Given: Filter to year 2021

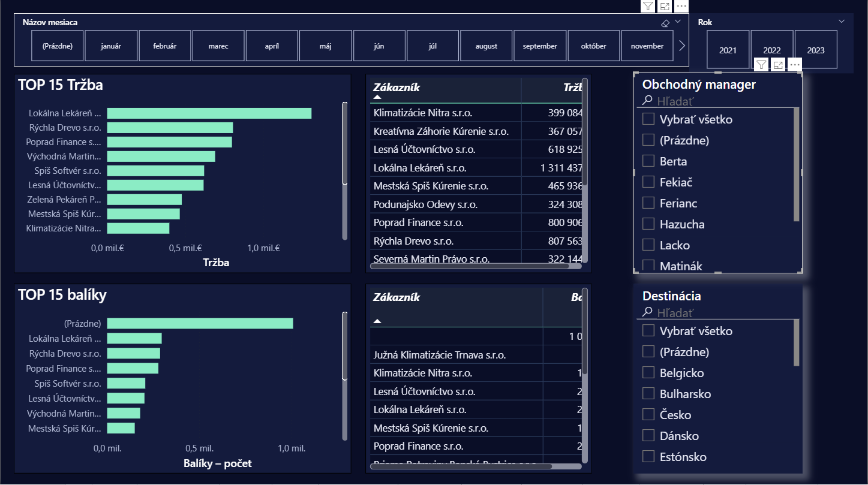Looking at the screenshot, I should click(728, 50).
